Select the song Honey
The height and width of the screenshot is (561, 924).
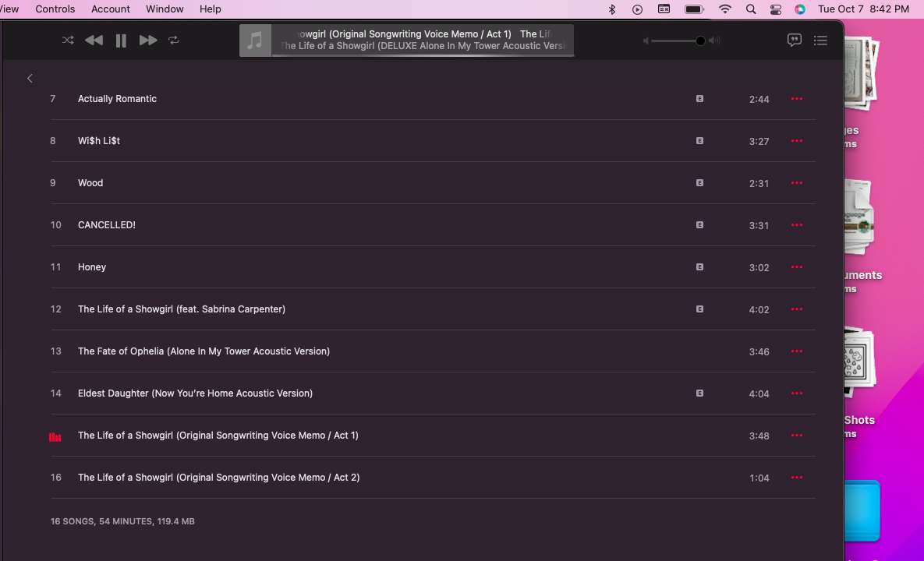pyautogui.click(x=92, y=267)
